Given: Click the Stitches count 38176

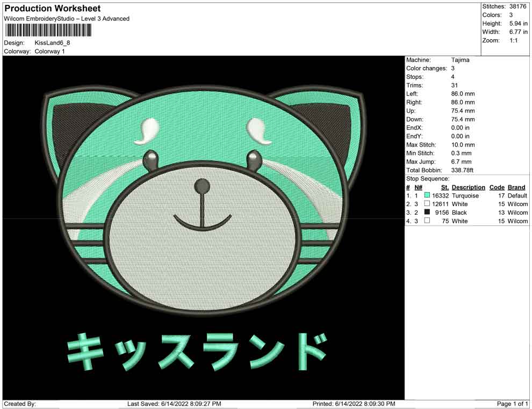Looking at the screenshot, I should [x=519, y=6].
